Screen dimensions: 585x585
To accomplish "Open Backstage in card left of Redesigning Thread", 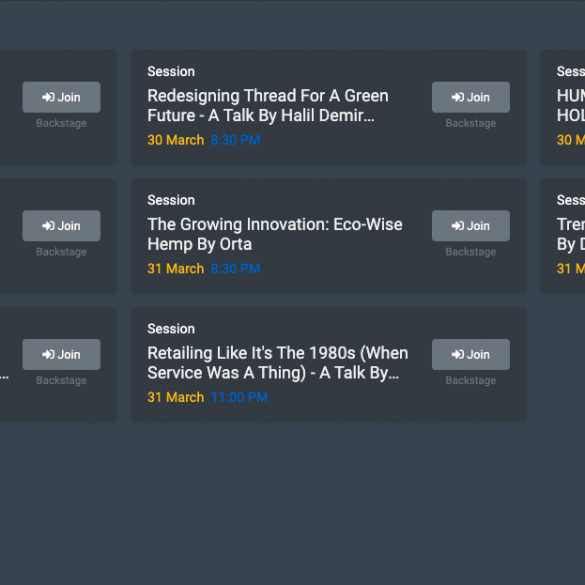I will coord(61,123).
